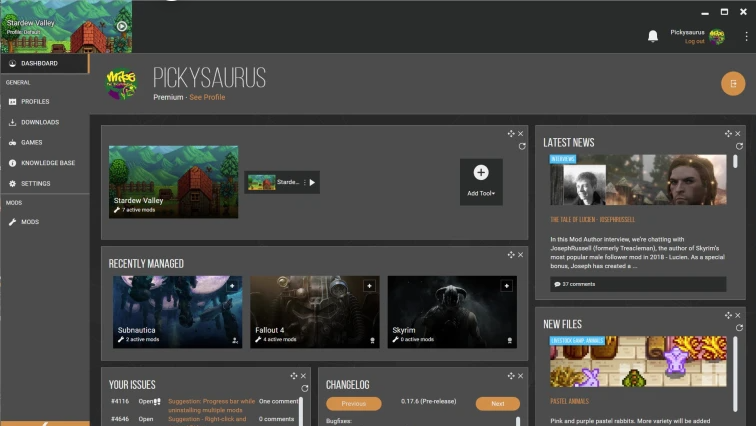Open the Pastel Animals mod link
Image resolution: width=756 pixels, height=426 pixels.
click(569, 401)
